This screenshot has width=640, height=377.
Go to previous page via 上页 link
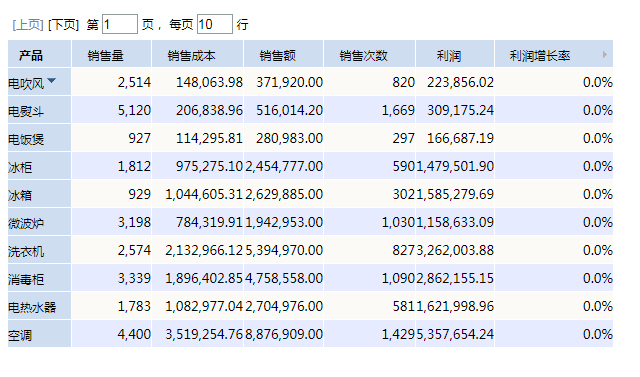click(x=27, y=25)
